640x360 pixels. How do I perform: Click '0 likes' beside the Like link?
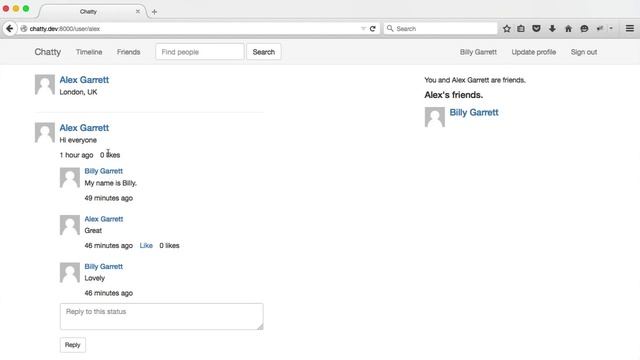pos(169,245)
